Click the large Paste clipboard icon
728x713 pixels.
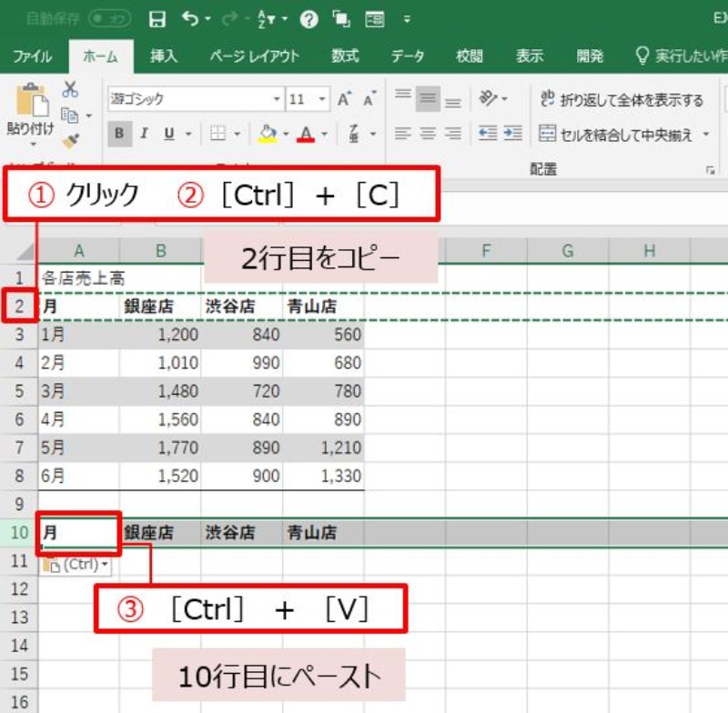[32, 102]
